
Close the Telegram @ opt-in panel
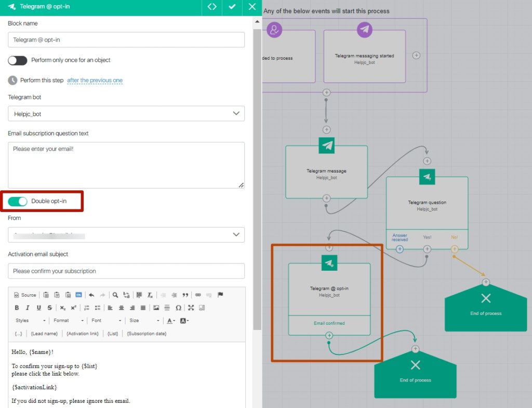[252, 7]
